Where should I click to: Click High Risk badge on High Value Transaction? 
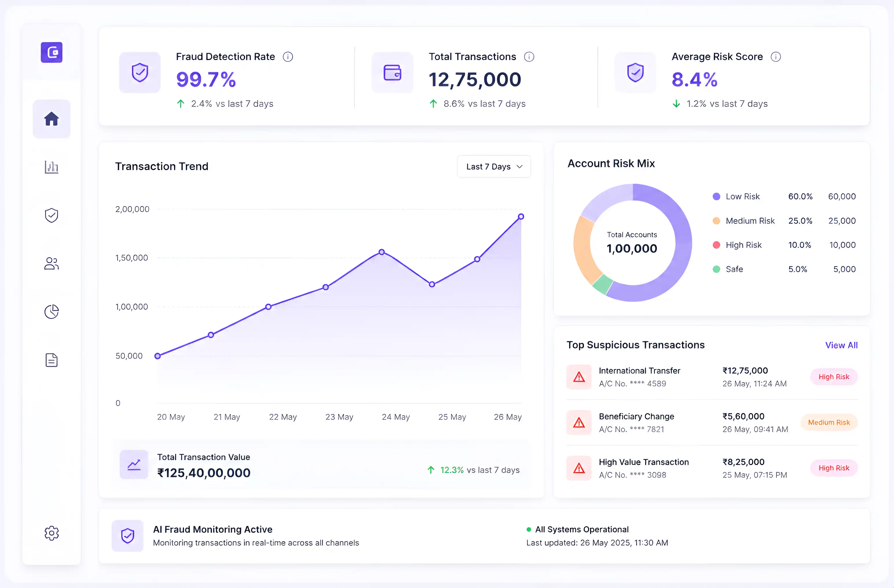(x=834, y=468)
